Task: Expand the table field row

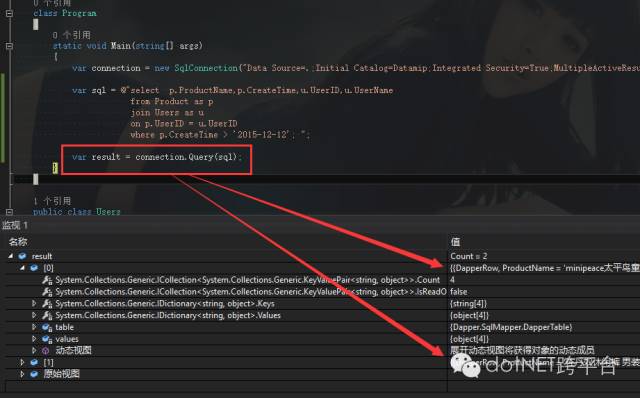Action: point(34,327)
